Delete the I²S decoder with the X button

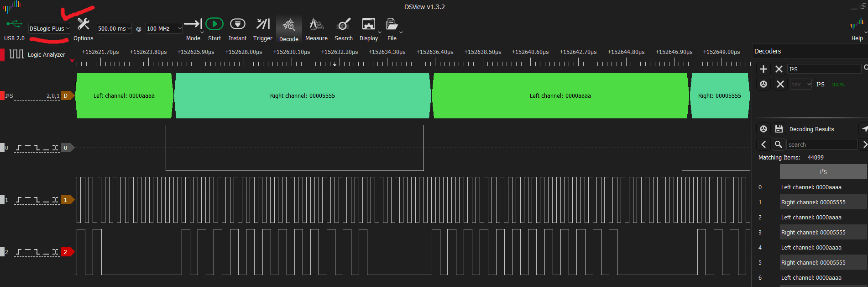780,84
